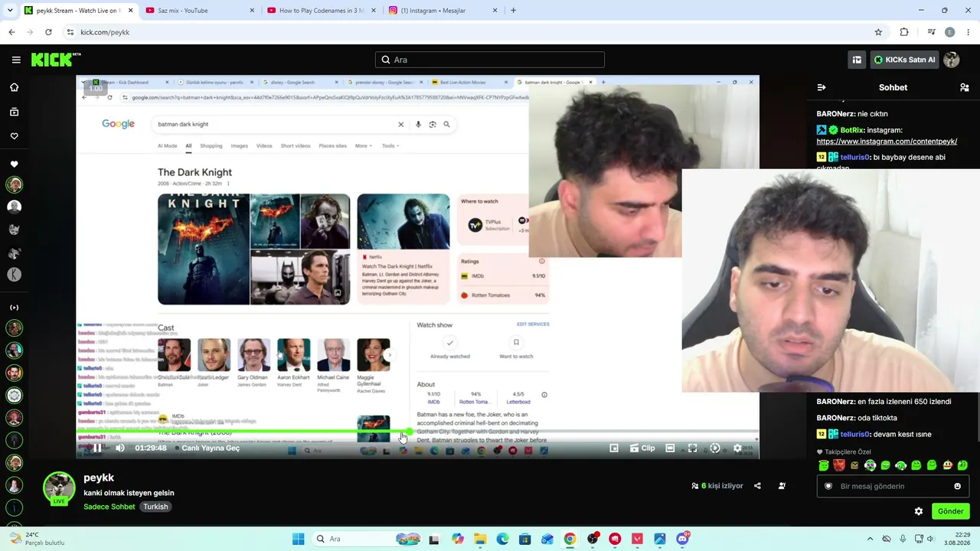Show hidden system tray icons
The image size is (980, 551).
point(870,539)
